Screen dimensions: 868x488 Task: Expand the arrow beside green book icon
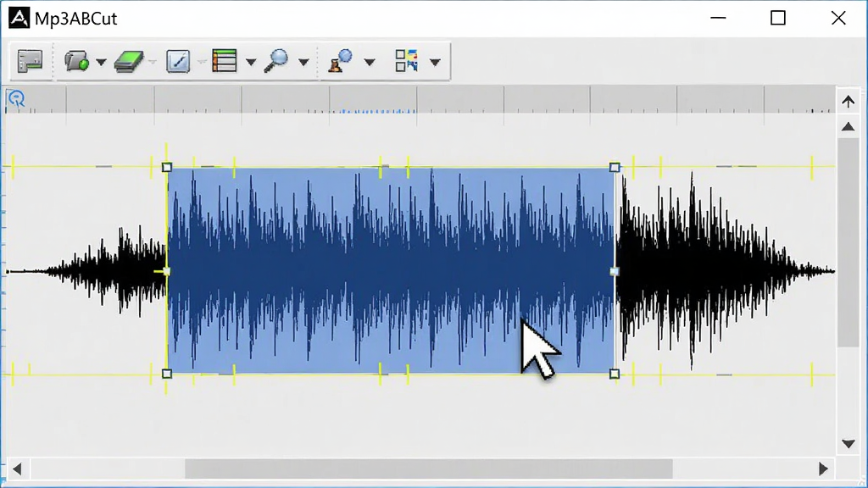tap(152, 62)
